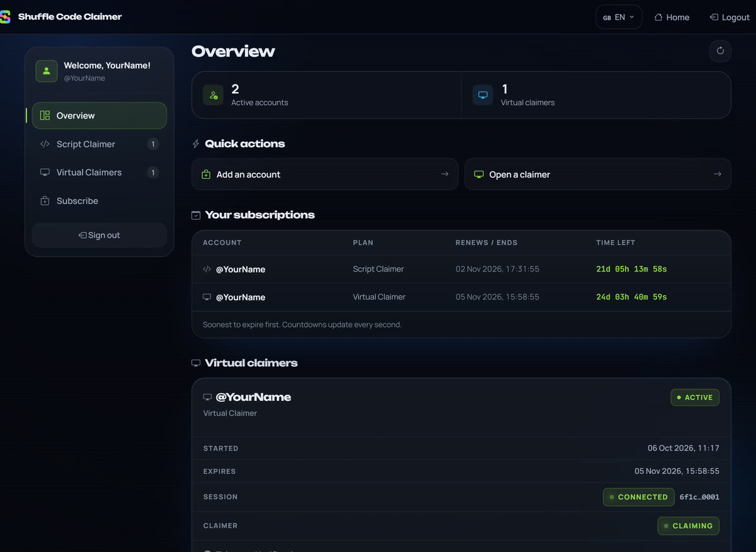Open Script Claimer in the sidebar
Viewport: 756px width, 552px height.
pos(100,144)
